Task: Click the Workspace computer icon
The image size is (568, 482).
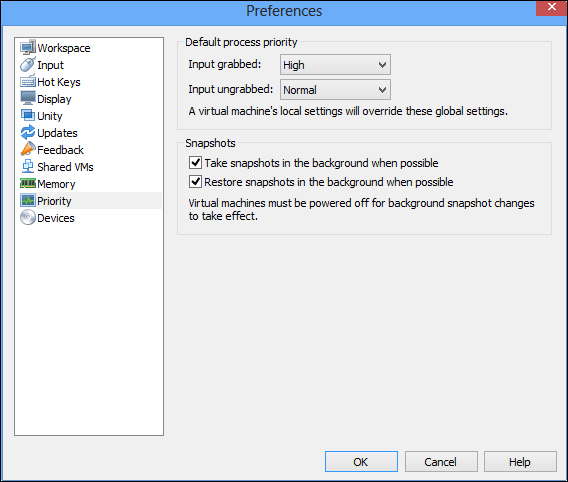Action: coord(28,47)
